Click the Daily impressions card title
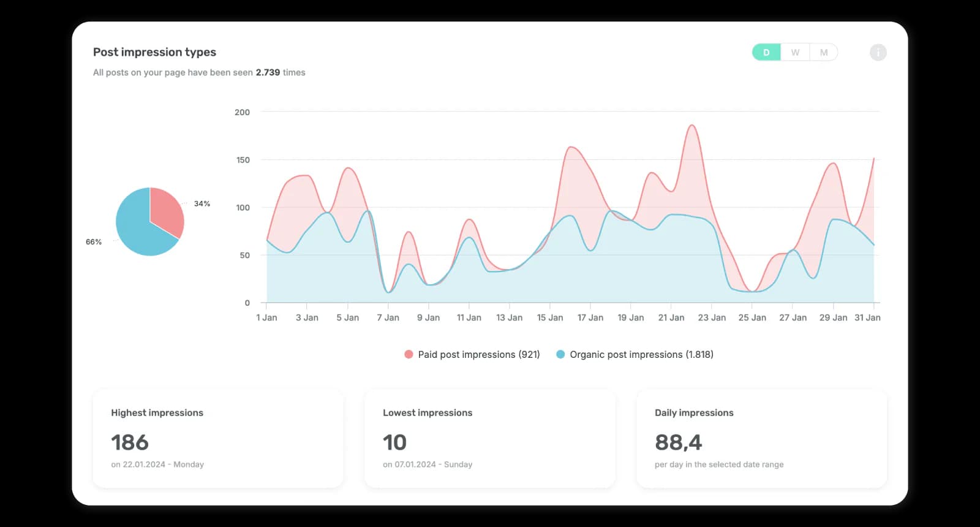This screenshot has height=527, width=980. pos(694,412)
